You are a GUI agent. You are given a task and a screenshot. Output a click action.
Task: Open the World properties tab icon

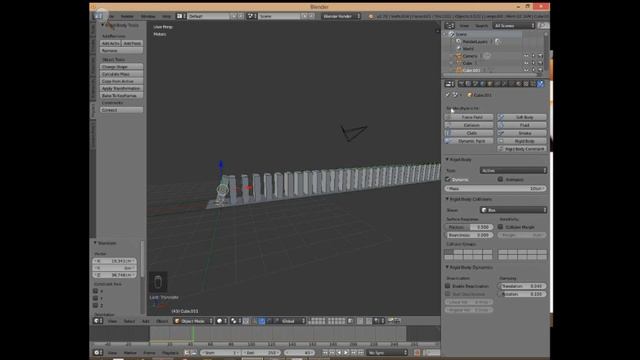[x=482, y=84]
